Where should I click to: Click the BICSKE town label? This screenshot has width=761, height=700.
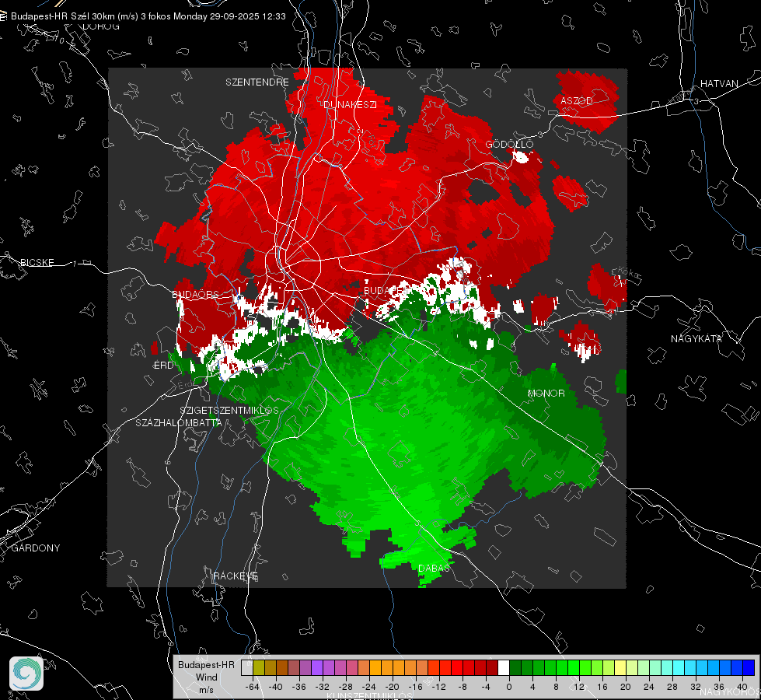(37, 262)
